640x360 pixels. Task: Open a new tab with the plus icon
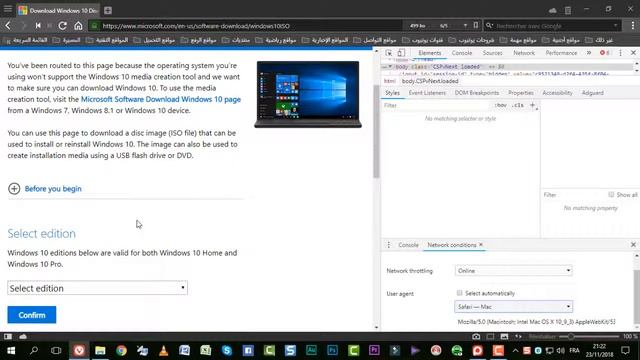[x=108, y=11]
